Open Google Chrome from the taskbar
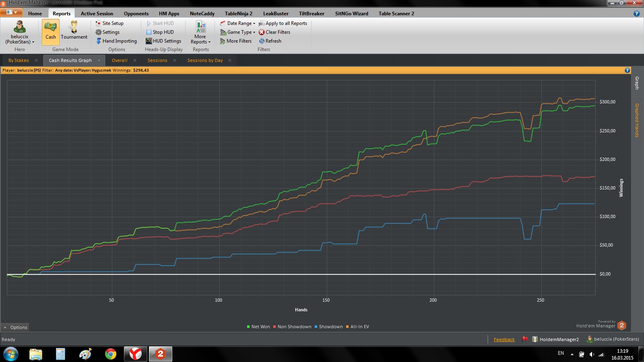644x362 pixels. (111, 354)
